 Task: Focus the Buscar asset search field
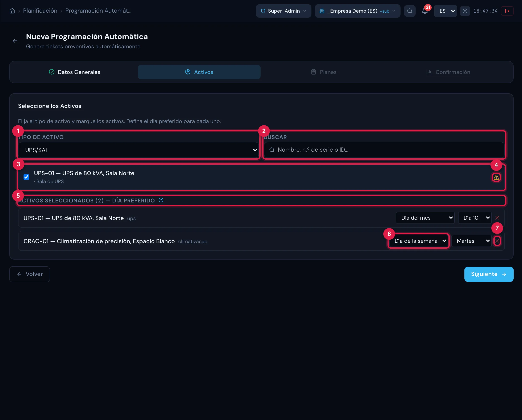click(384, 150)
